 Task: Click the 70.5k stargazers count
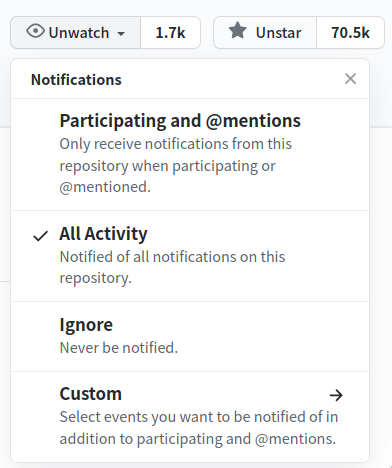(350, 33)
